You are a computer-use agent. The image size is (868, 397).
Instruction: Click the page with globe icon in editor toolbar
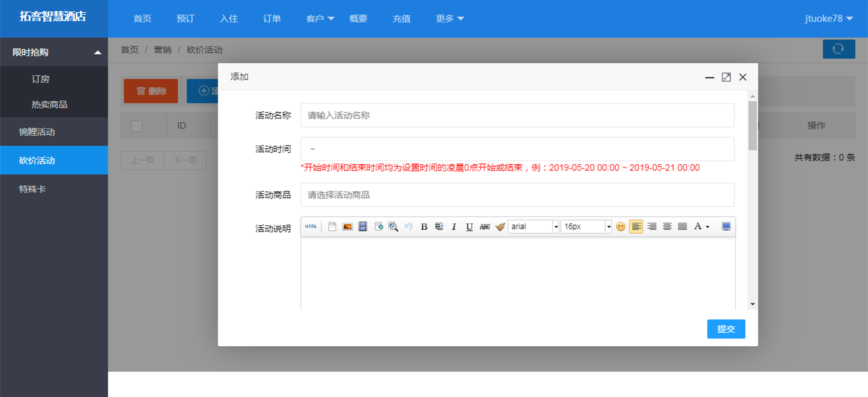pyautogui.click(x=379, y=226)
